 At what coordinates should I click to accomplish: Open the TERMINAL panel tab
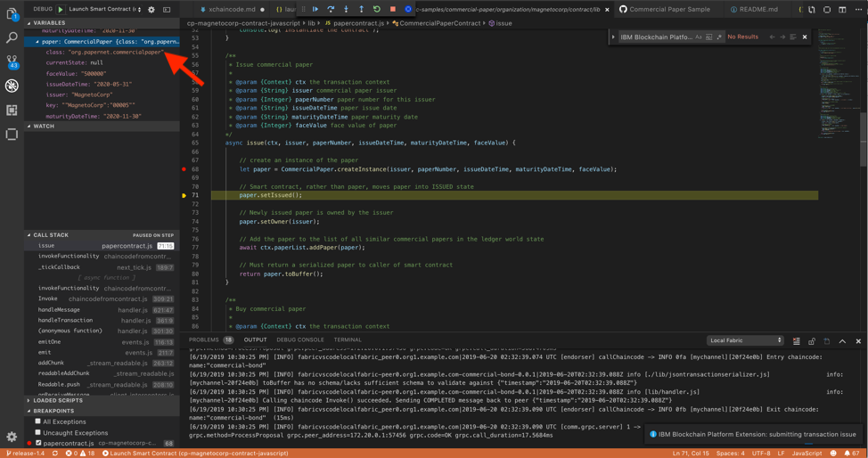tap(348, 339)
